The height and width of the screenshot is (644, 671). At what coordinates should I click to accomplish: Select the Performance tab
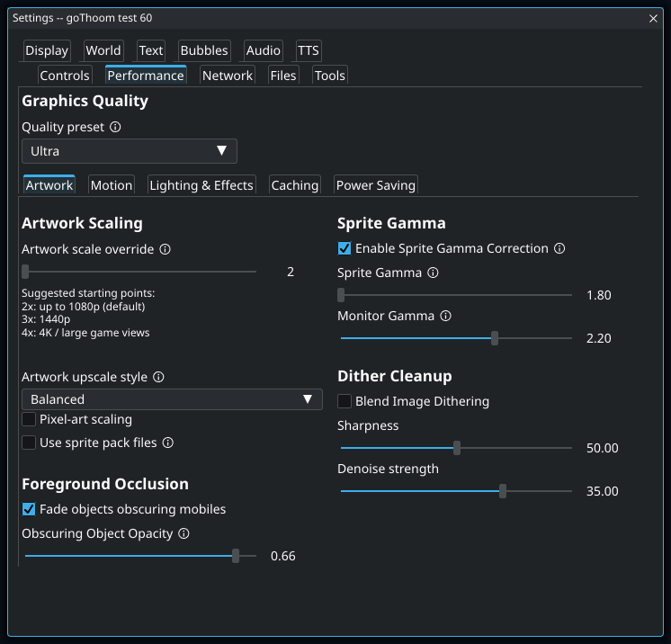point(146,76)
